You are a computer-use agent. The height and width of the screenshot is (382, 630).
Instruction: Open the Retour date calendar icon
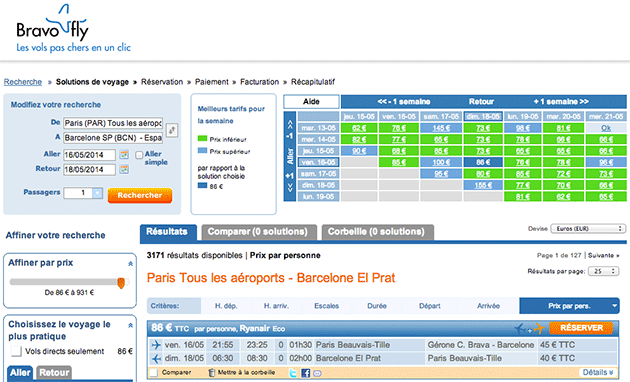[x=124, y=169]
